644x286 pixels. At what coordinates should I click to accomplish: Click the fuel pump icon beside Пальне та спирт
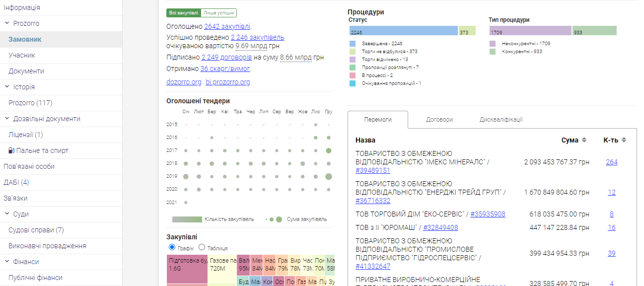(11, 150)
